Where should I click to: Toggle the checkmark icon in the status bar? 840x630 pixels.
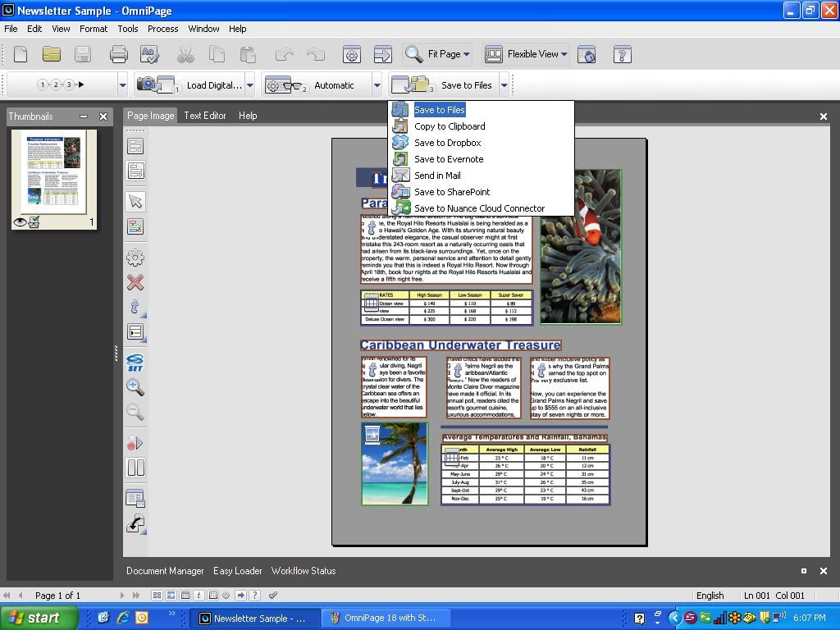coord(273,595)
